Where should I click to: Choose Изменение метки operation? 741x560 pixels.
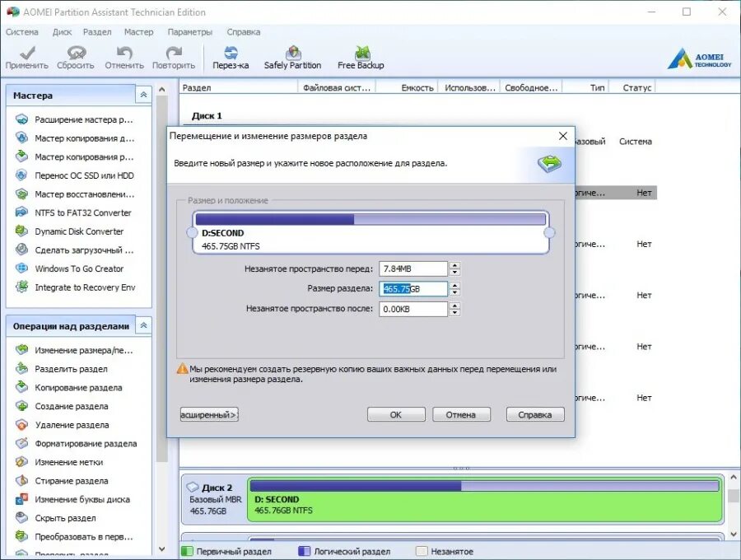[59, 462]
